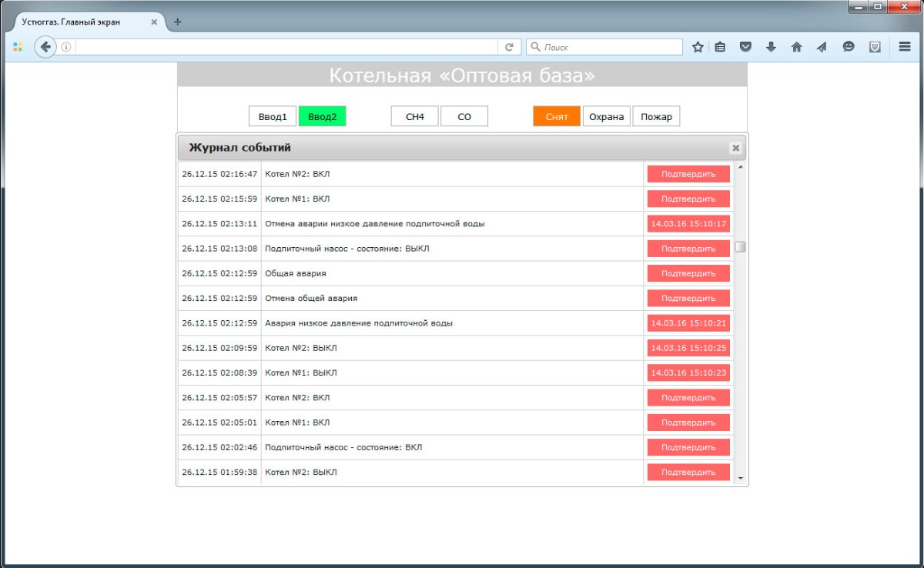Viewport: 924px width, 568px height.
Task: Go to the browser home page
Action: click(797, 47)
